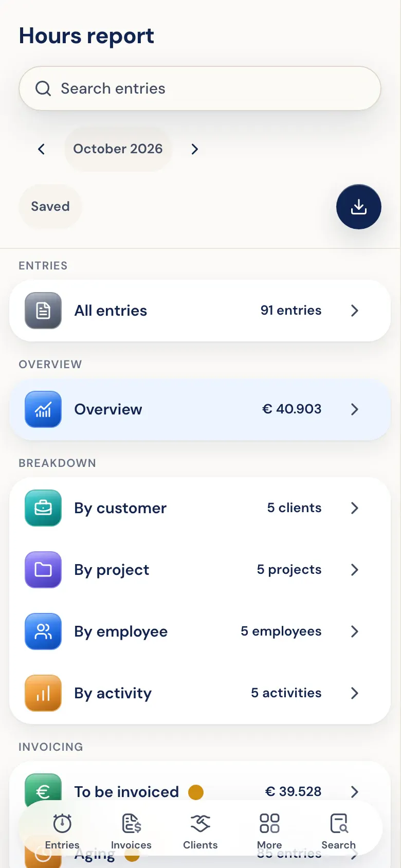Open the Clients tab icon
The image size is (401, 868).
[x=200, y=823]
